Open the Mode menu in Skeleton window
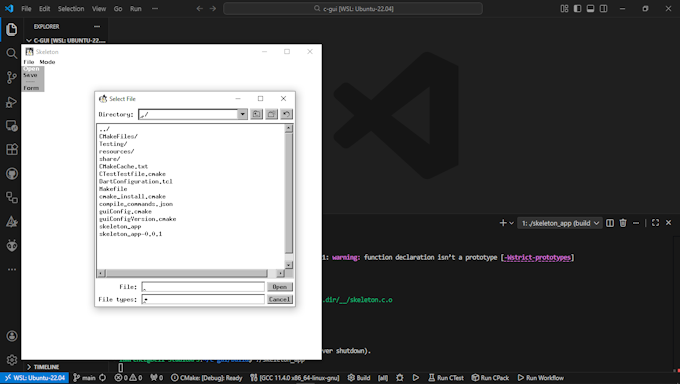This screenshot has width=680, height=384. (x=47, y=62)
